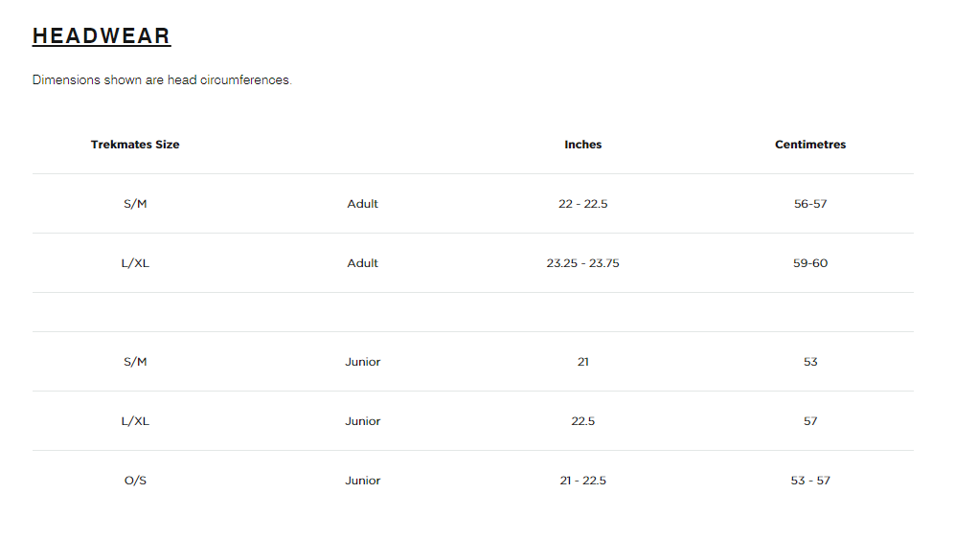
Task: Click the 59-60 centimetres value
Action: [x=810, y=263]
